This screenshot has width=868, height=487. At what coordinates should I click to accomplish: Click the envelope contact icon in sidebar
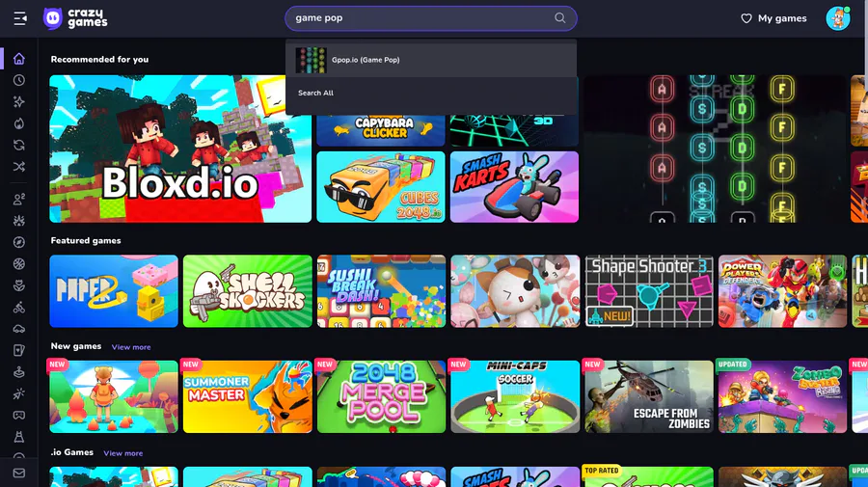click(19, 473)
